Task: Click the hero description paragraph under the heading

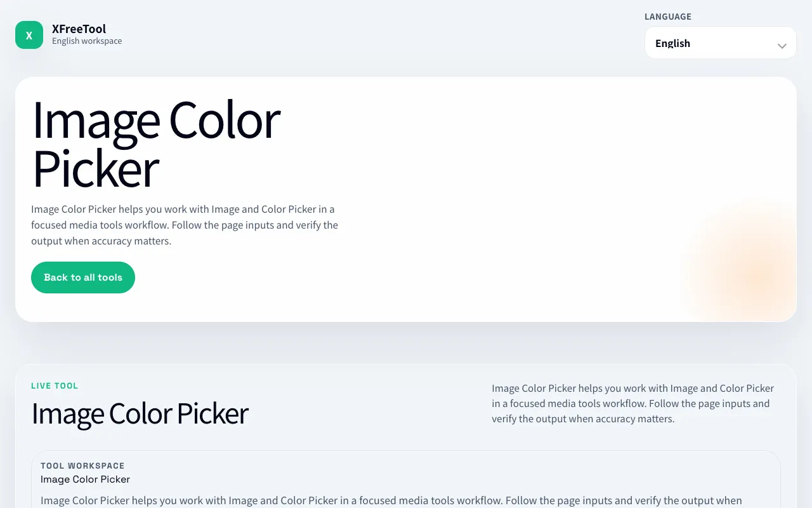Action: tap(185, 225)
